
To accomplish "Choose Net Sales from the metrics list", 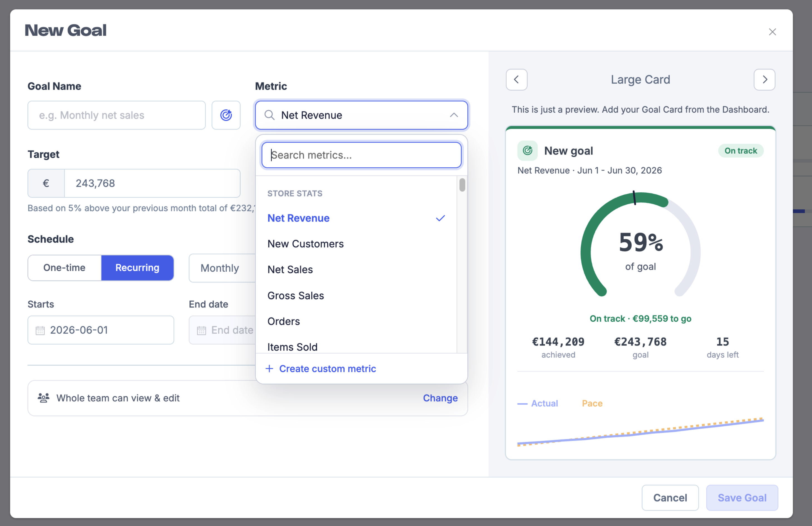I will pyautogui.click(x=356, y=269).
